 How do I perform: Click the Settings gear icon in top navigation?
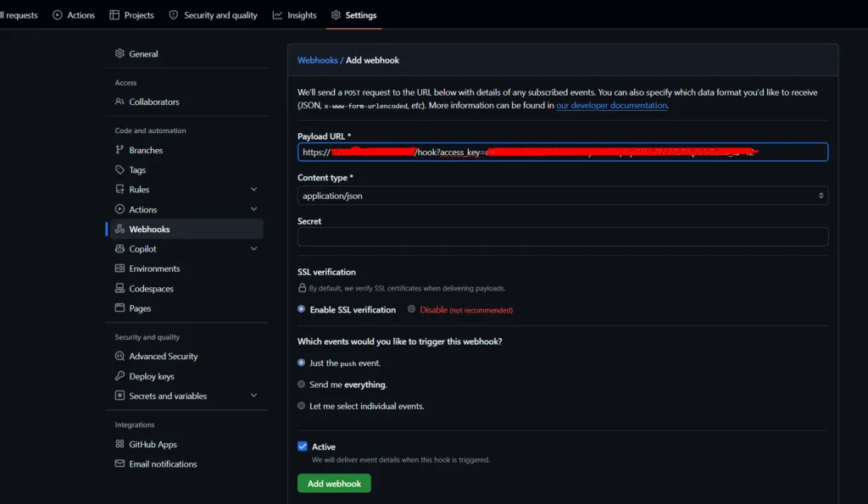pos(336,15)
